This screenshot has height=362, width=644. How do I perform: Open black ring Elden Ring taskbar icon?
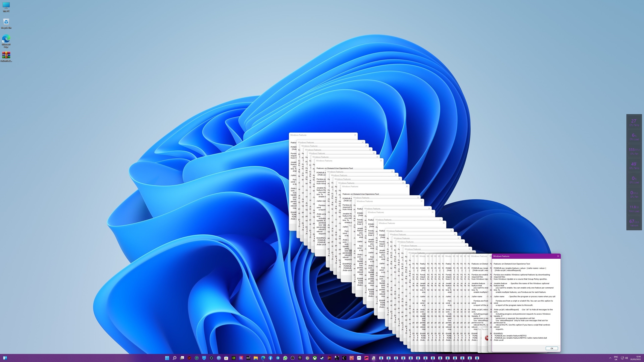(344, 358)
